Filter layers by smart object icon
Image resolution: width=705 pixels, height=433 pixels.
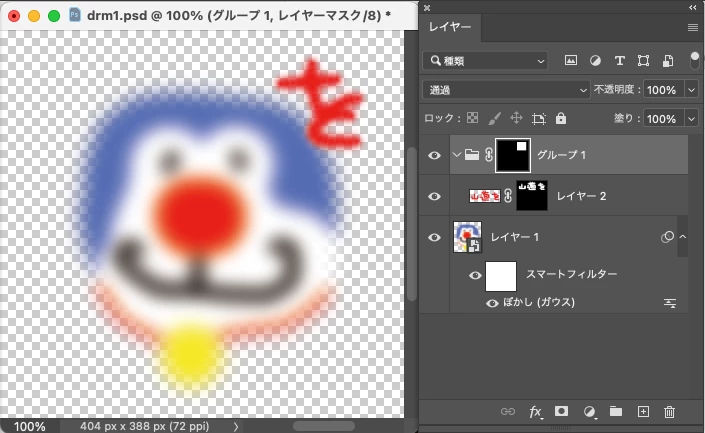(668, 61)
